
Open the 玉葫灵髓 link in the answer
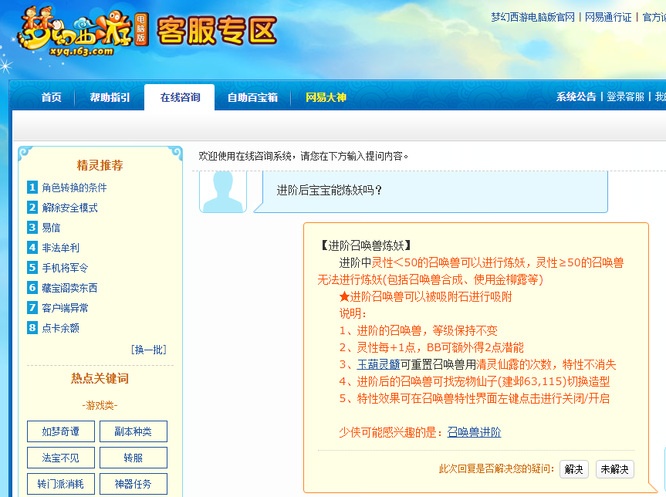(378, 364)
